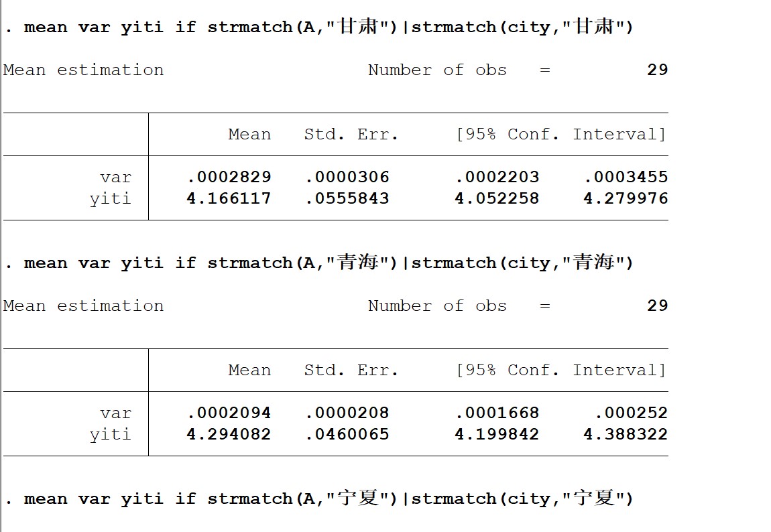Click the standard error value .0555843
Image resolution: width=771 pixels, height=532 pixels.
tap(347, 199)
